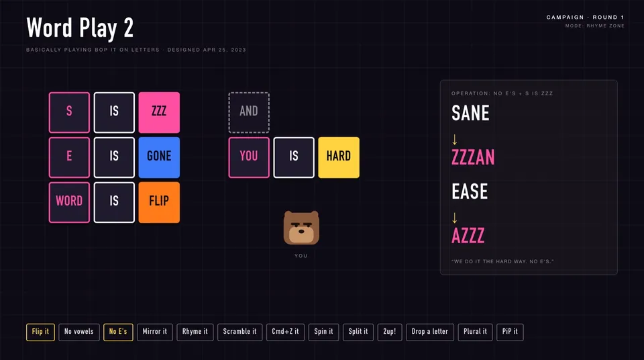Select the pink YOU tile
Screen dimensions: 644x360
coord(249,158)
